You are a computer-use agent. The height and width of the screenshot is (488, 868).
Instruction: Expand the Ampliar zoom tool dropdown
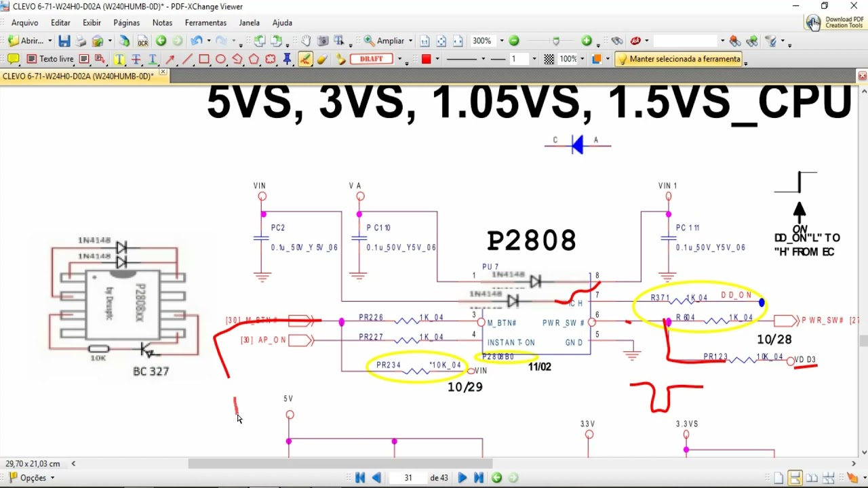click(x=410, y=41)
